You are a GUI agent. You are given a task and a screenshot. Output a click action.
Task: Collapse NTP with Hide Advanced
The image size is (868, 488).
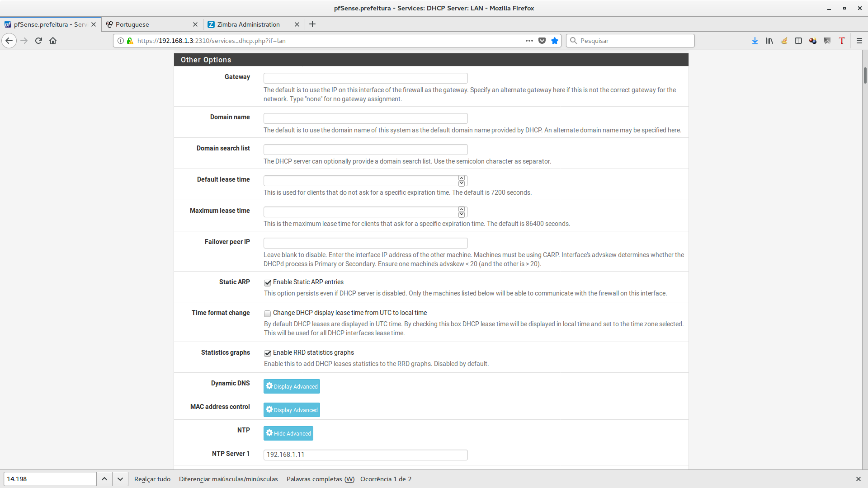click(288, 433)
